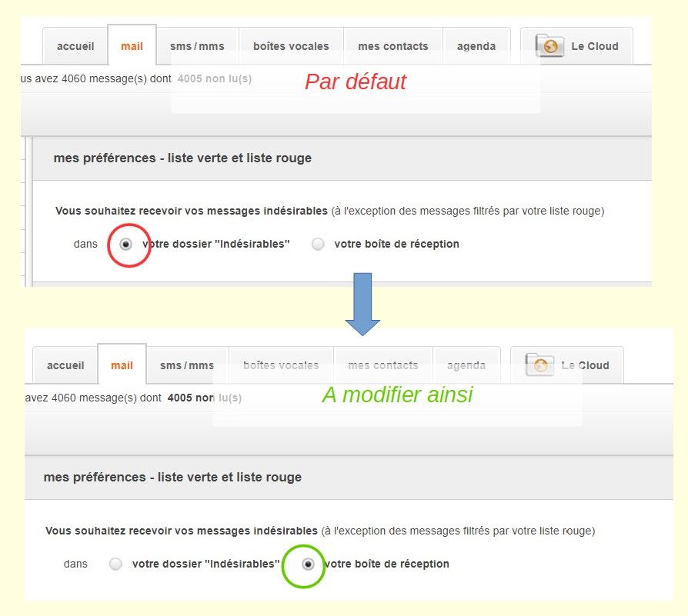
Task: Switch to boîtes vocales tab in bottom screenshot
Action: [x=281, y=365]
